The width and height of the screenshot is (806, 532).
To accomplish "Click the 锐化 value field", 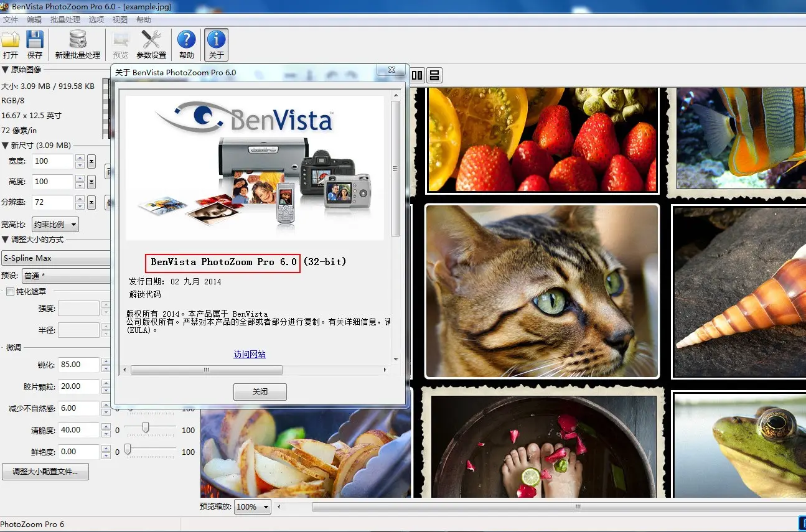I will click(x=79, y=365).
